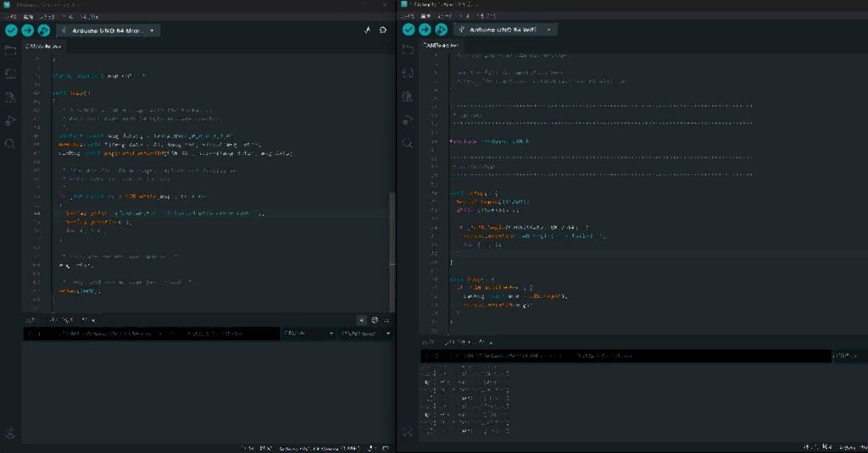868x453 pixels.
Task: Open Serial Plotter in UNO R4 Minima window
Action: 368,30
